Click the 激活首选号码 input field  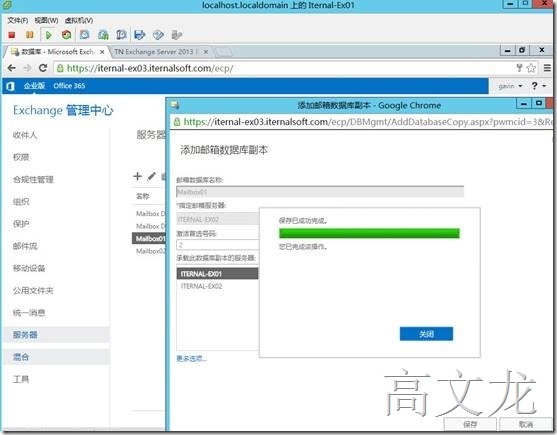(217, 245)
